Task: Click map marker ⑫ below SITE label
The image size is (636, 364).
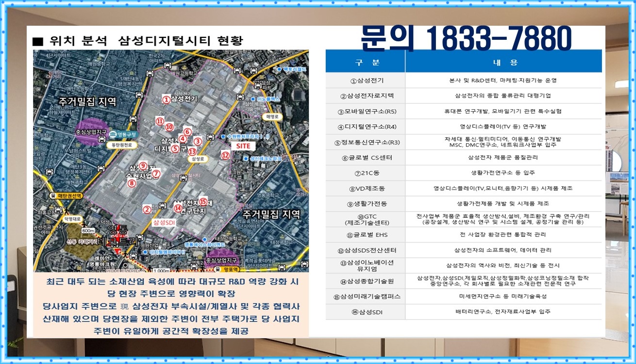Action: point(225,156)
